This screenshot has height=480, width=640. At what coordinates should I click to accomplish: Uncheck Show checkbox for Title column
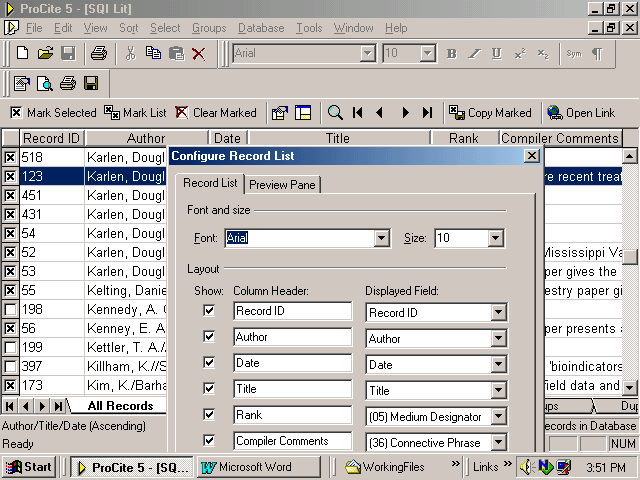point(209,388)
